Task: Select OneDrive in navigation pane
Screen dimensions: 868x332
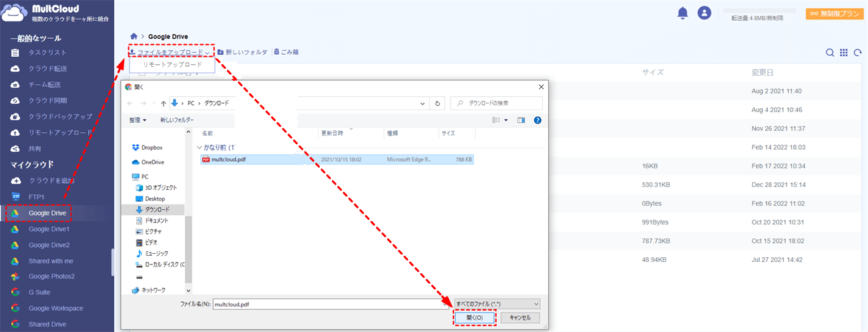Action: (152, 162)
